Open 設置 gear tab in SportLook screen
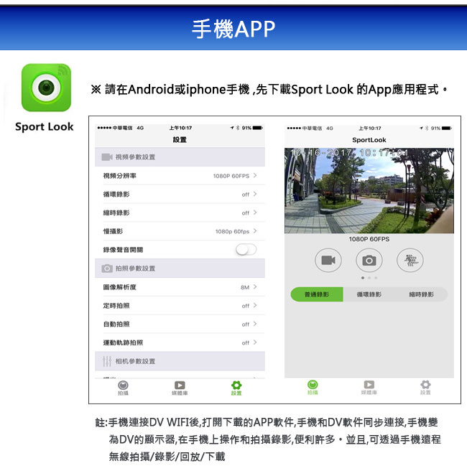The height and width of the screenshot is (476, 467). [425, 388]
